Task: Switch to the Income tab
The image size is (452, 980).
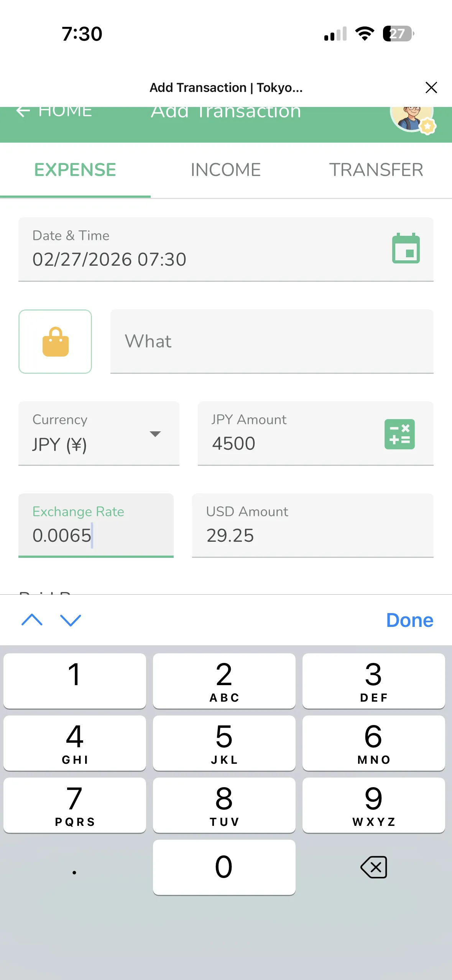Action: (225, 170)
